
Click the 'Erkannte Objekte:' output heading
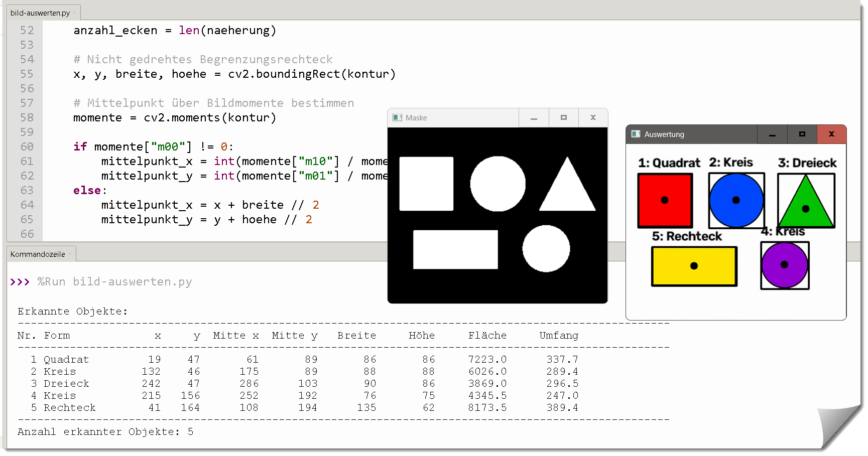coord(73,312)
